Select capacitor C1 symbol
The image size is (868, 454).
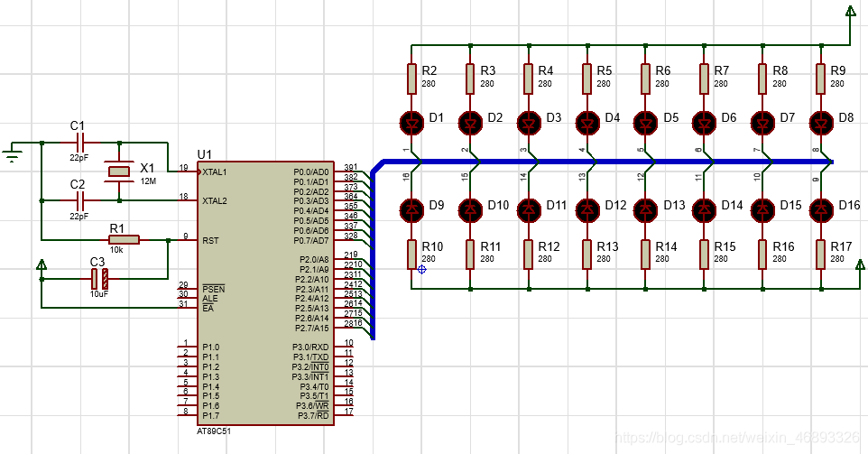tap(81, 143)
